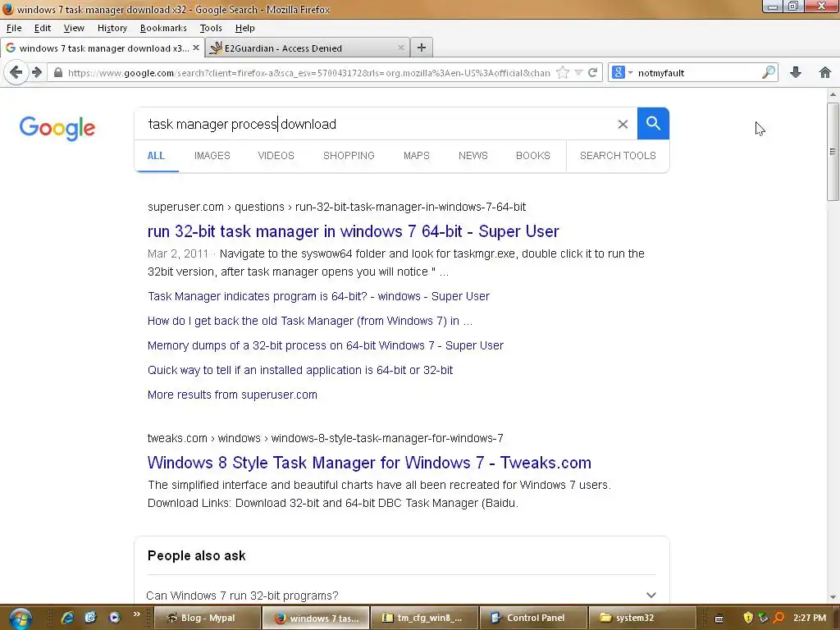Click the yellow shield tray icon

pyautogui.click(x=748, y=618)
